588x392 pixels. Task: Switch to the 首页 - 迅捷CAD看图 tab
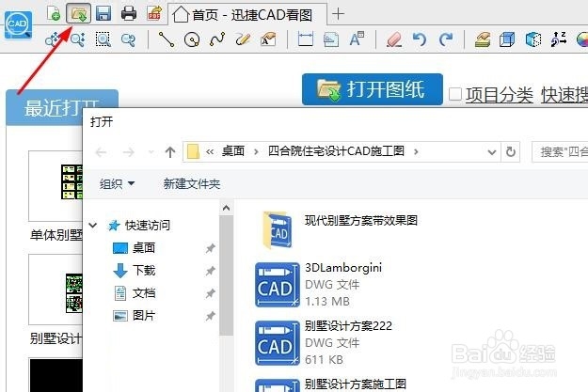247,15
